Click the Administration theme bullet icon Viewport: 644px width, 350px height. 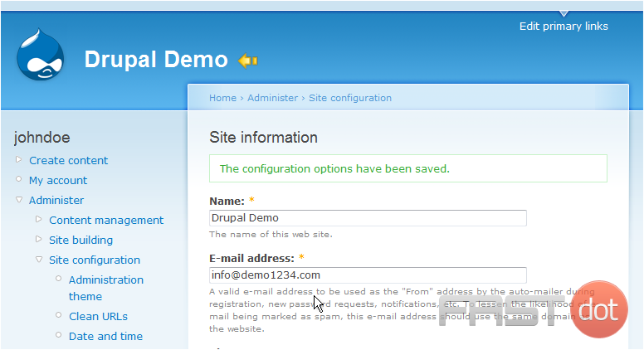pos(58,279)
